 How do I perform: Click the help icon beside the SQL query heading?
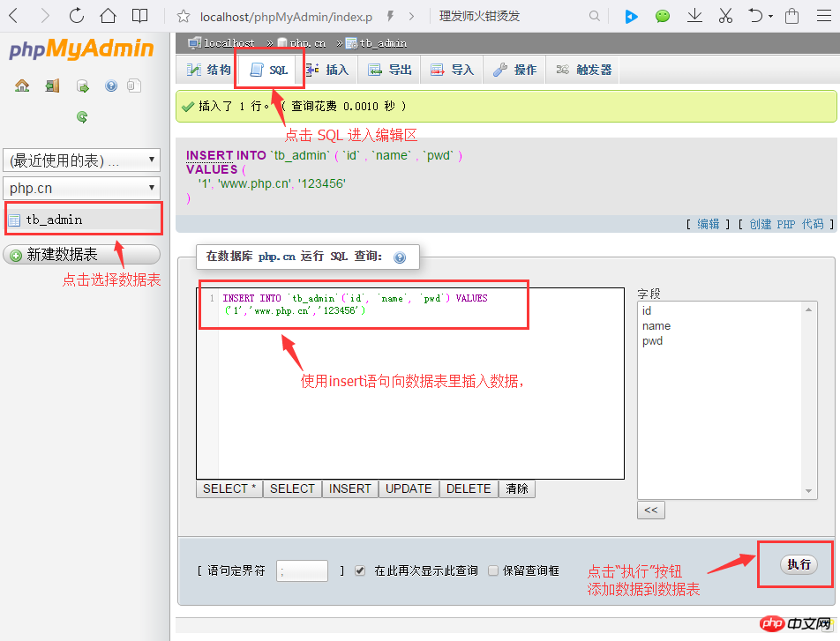click(401, 257)
